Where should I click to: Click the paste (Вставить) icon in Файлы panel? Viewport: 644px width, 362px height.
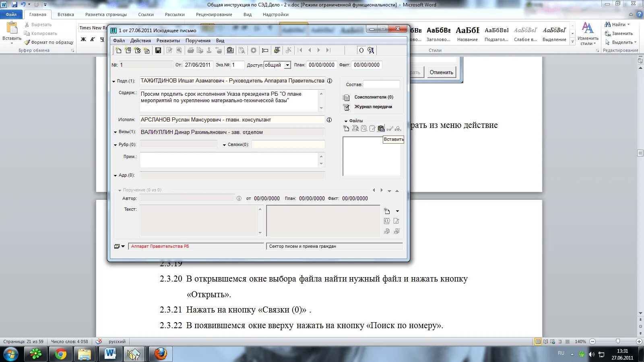[x=381, y=128]
